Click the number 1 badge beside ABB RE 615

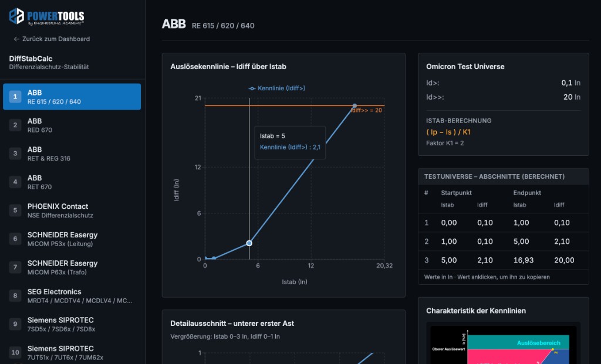(15, 97)
